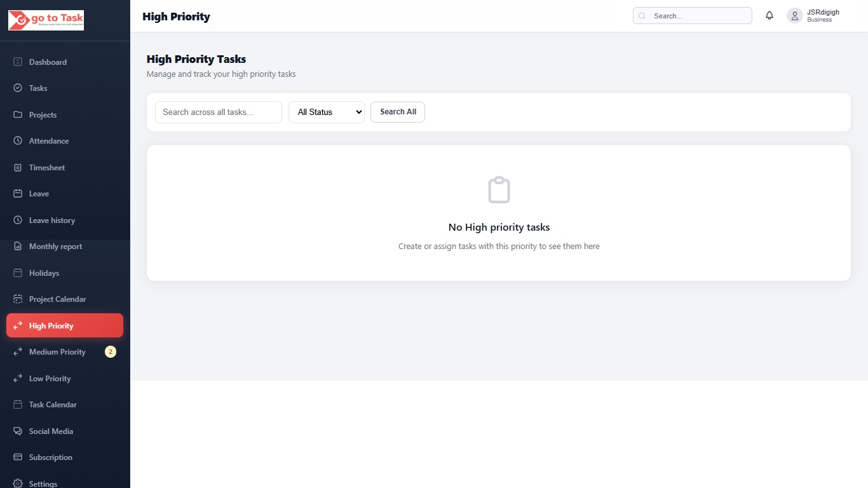Click the Monthly report document icon
This screenshot has width=868, height=488.
[18, 246]
